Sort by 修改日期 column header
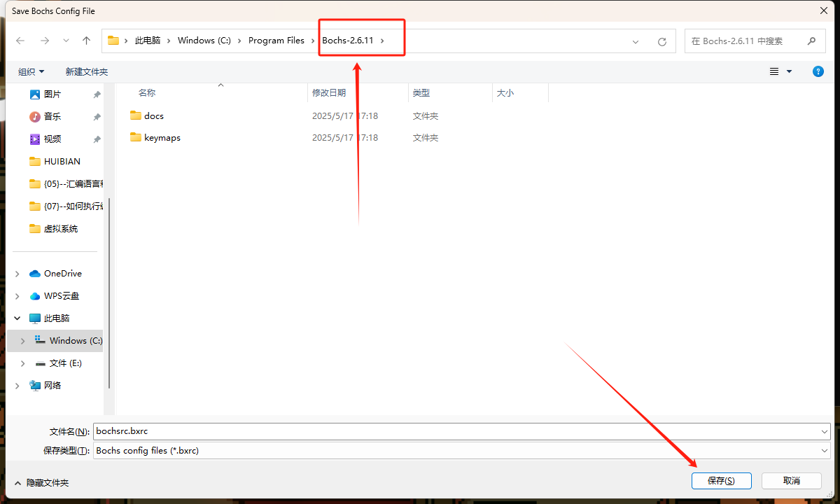 point(329,92)
